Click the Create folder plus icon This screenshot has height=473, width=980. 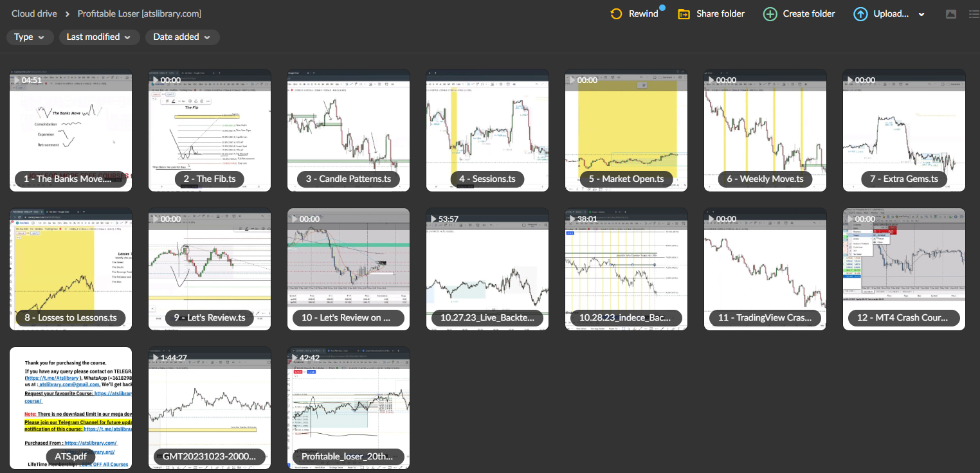tap(769, 13)
